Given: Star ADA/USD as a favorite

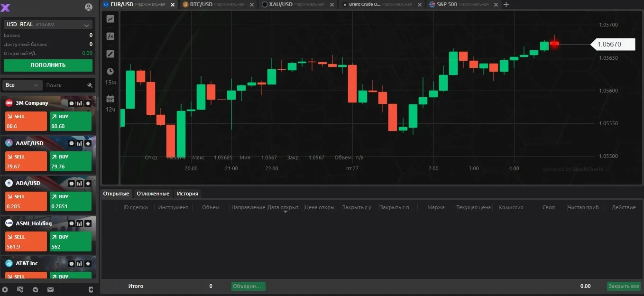Looking at the screenshot, I should point(88,183).
